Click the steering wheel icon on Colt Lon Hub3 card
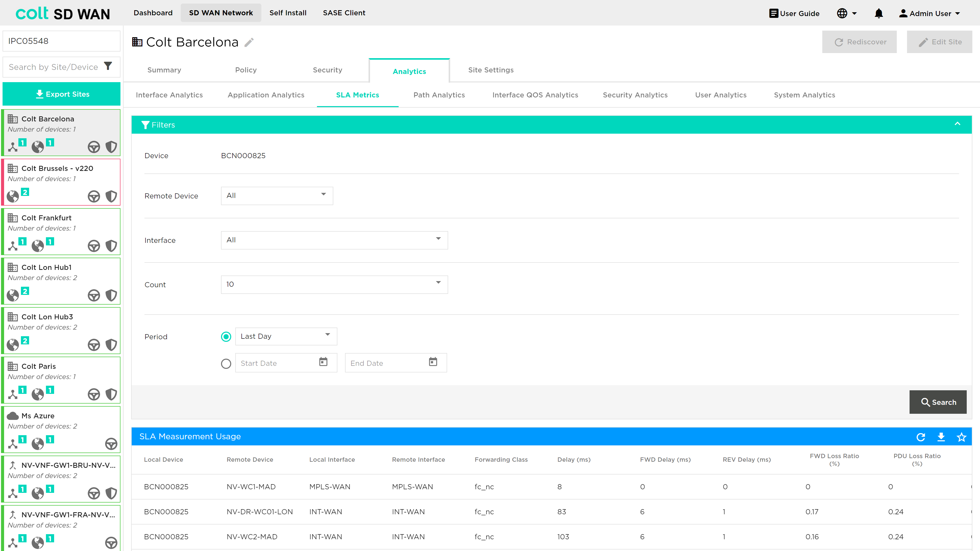980x551 pixels. tap(94, 345)
